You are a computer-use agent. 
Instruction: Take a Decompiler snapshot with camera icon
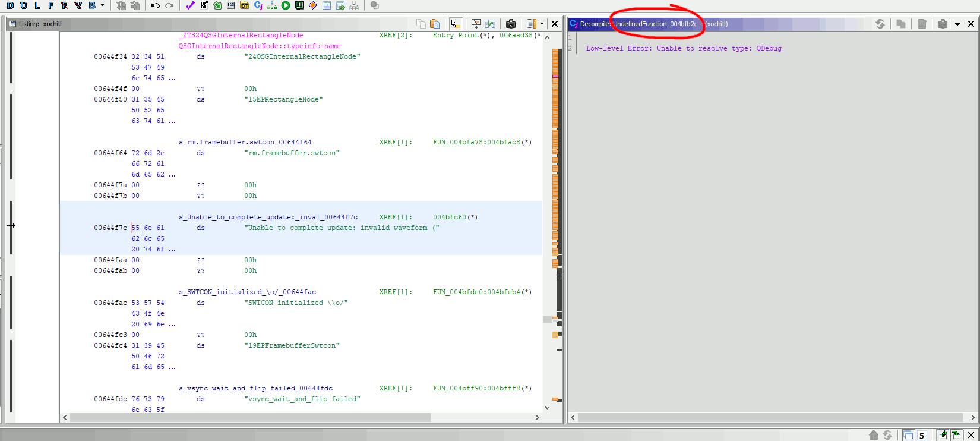tap(943, 24)
